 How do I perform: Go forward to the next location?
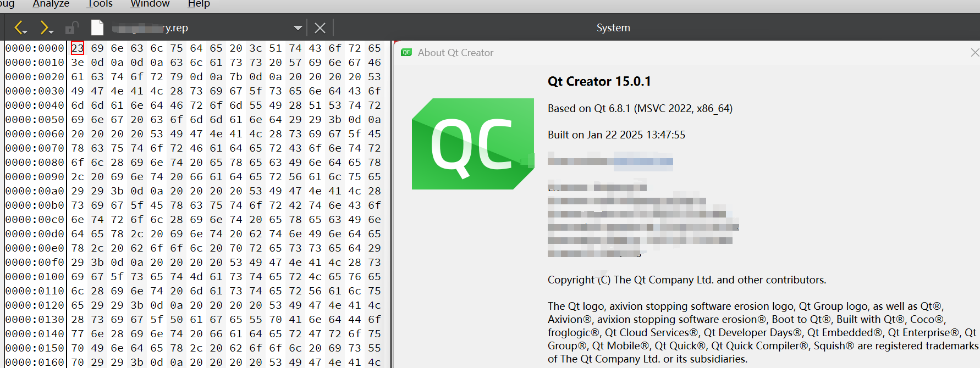[x=46, y=27]
